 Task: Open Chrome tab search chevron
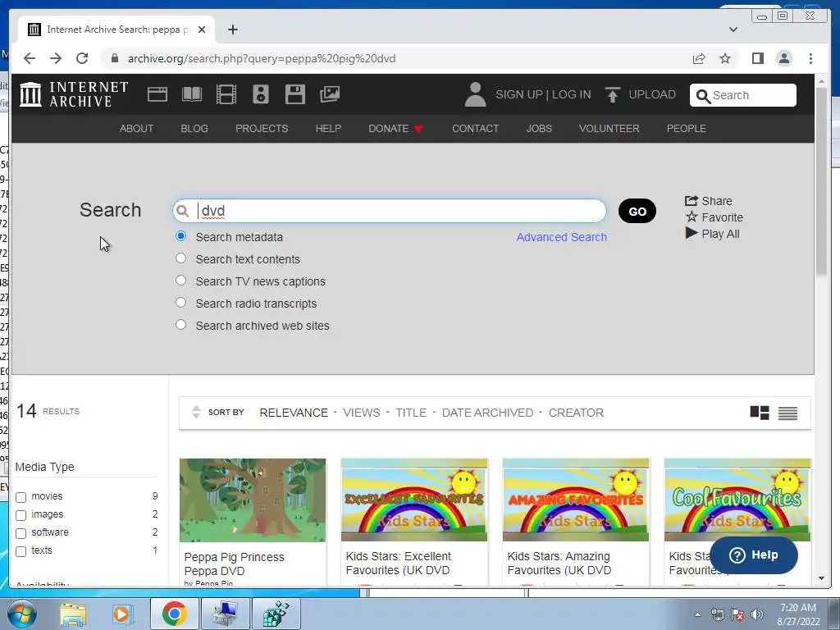click(x=733, y=30)
